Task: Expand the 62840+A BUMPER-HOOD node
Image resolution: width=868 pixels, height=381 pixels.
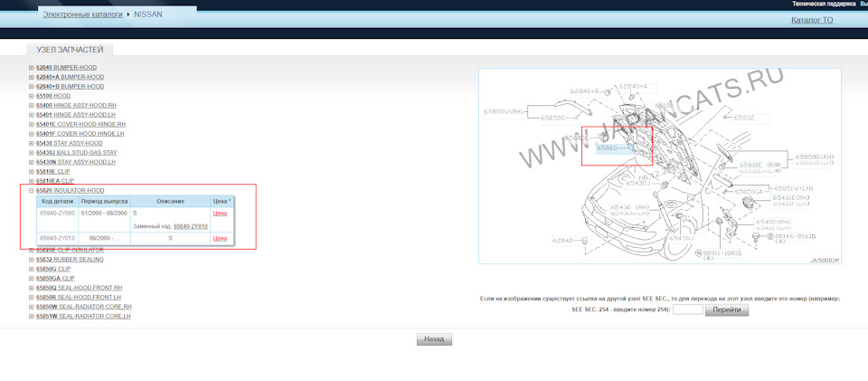Action: 31,77
